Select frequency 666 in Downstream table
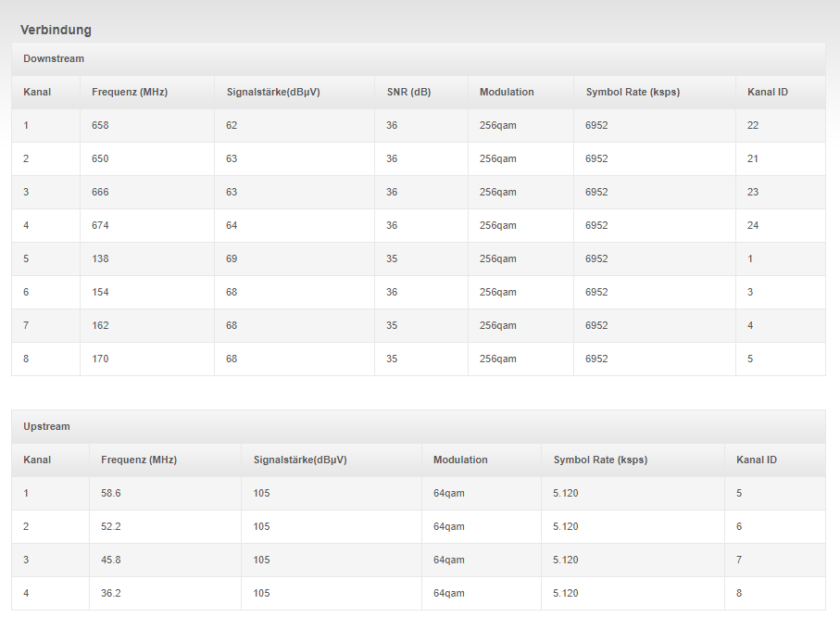This screenshot has width=840, height=630. tap(100, 192)
